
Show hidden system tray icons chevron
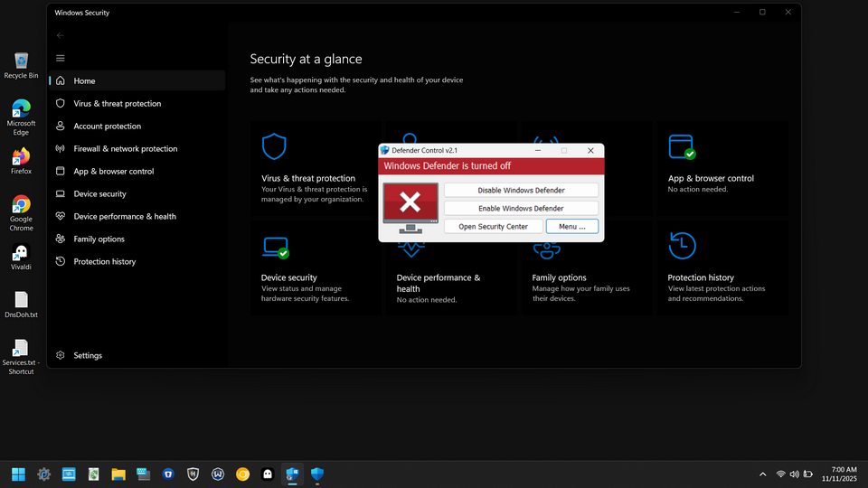[763, 474]
